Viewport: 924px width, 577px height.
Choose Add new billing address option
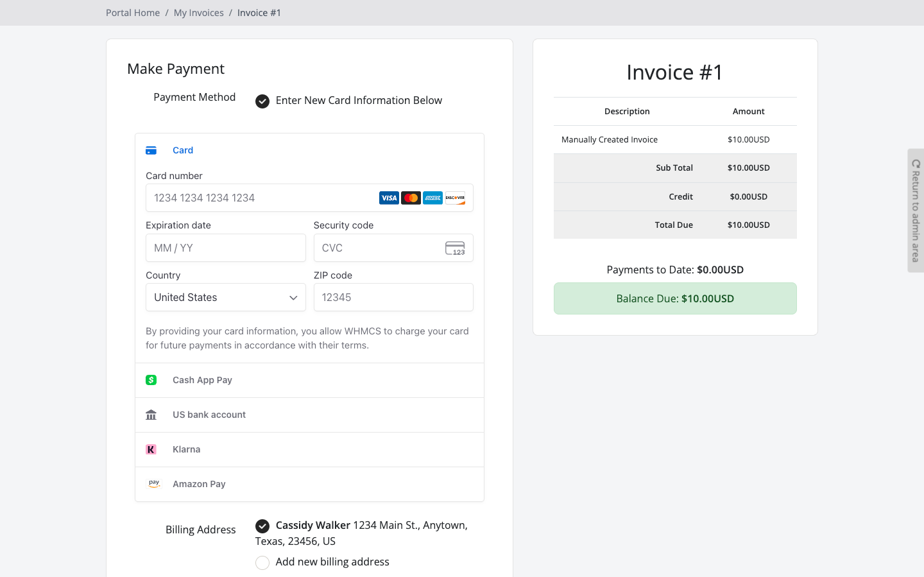[262, 563]
